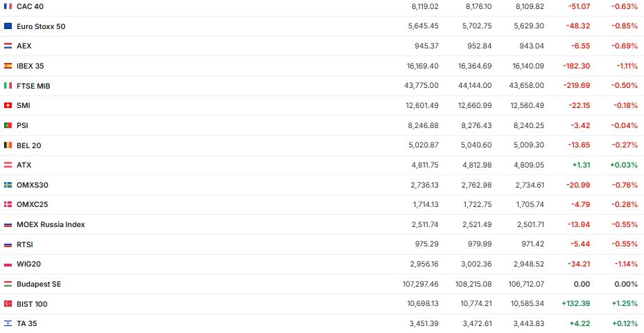Click the Turkey flag icon beside BIST 100
Image resolution: width=644 pixels, height=333 pixels.
(8, 304)
